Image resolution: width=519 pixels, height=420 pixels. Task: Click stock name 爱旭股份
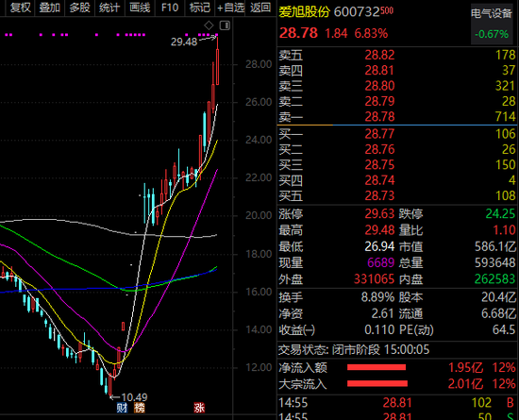tap(304, 12)
